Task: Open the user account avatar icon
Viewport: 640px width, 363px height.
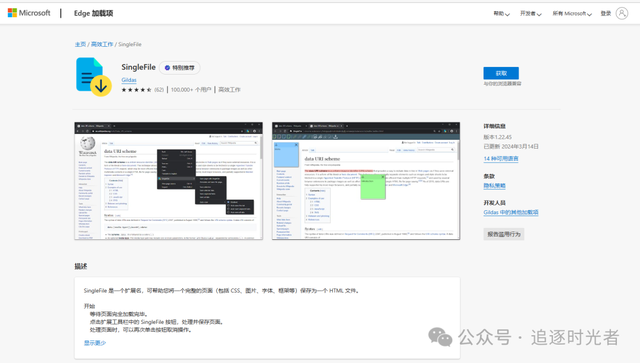Action: tap(622, 13)
